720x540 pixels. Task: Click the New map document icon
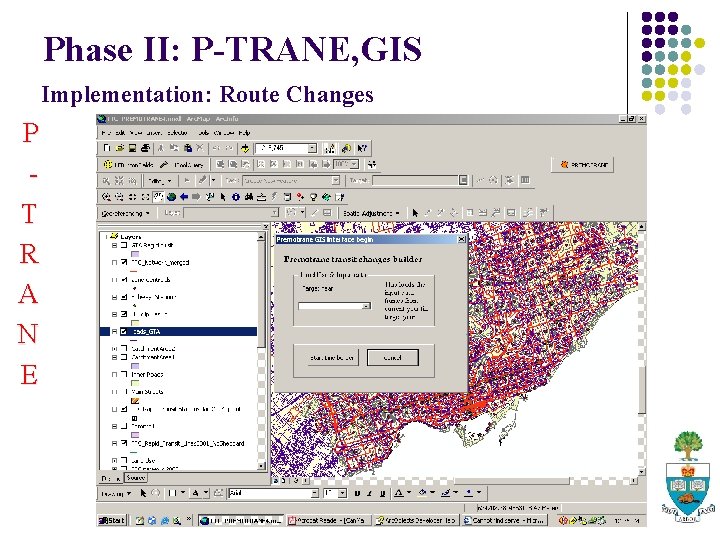click(107, 148)
